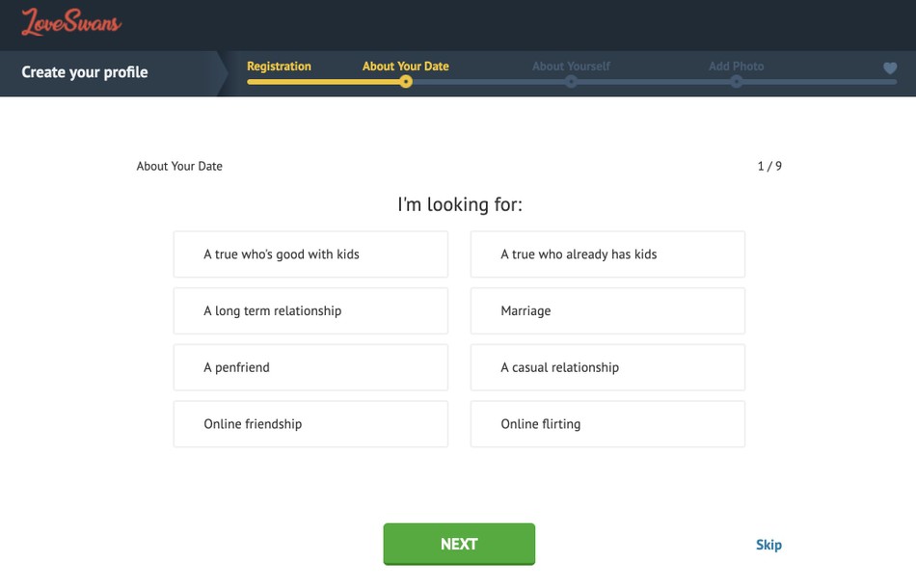Open the LoveSwans logo homepage

(71, 23)
